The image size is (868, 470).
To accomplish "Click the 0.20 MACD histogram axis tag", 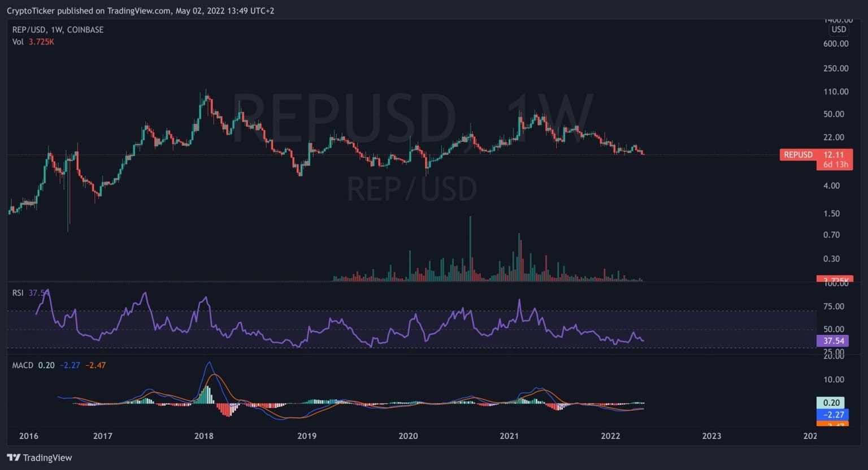I will point(831,403).
